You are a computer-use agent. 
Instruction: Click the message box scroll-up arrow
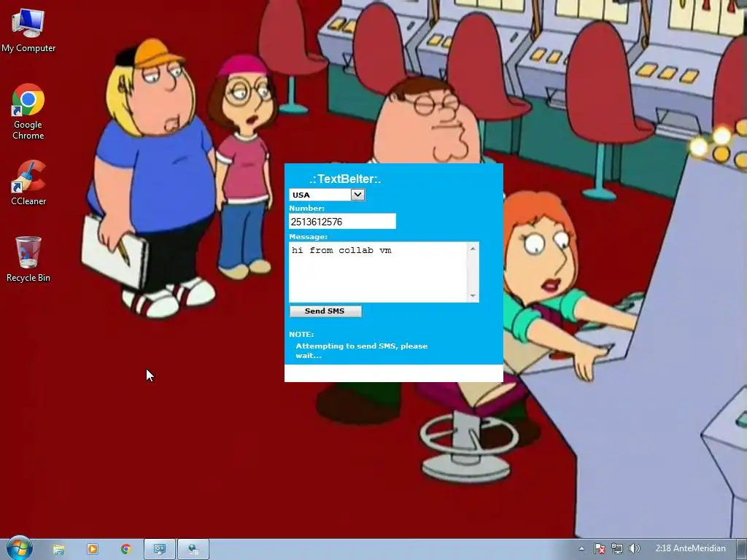(x=473, y=249)
